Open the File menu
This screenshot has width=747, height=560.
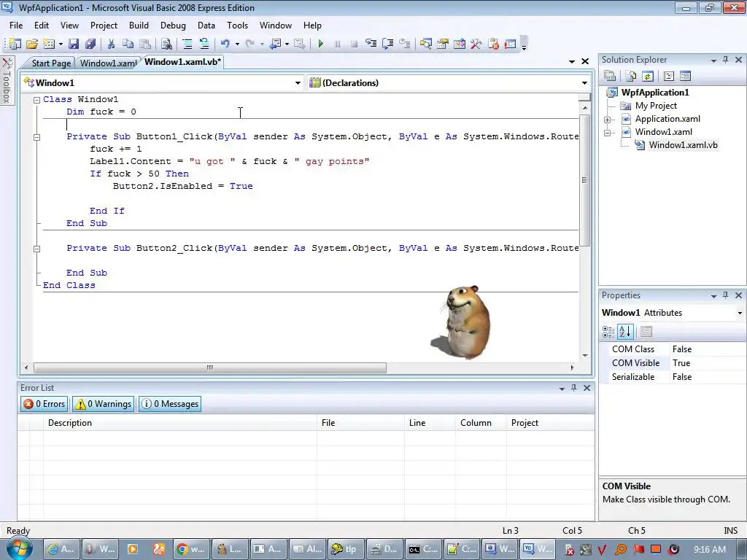coord(16,26)
